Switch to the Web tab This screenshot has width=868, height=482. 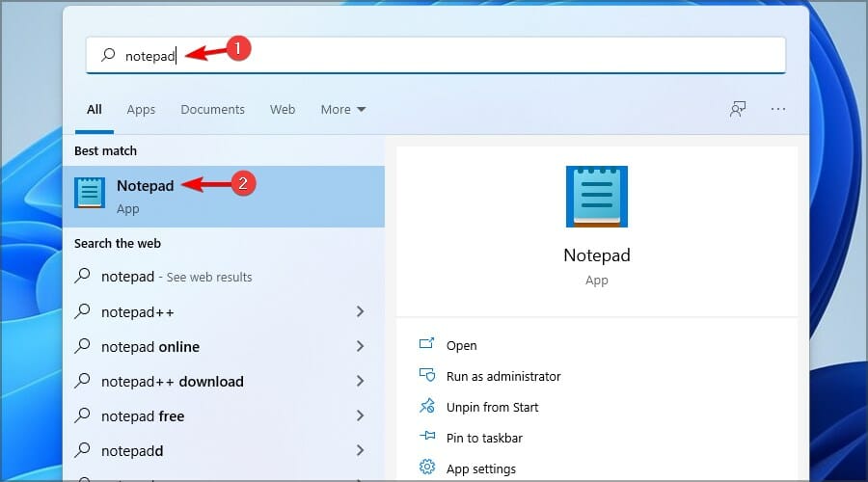point(283,110)
